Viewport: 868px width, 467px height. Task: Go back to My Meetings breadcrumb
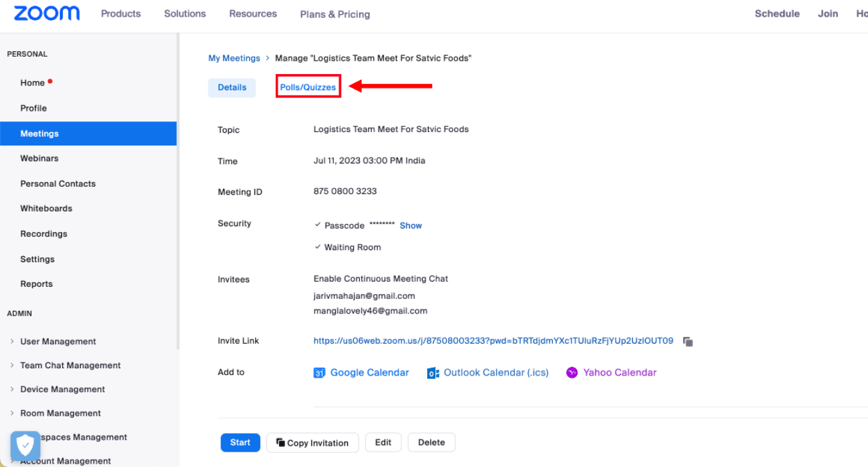[234, 58]
